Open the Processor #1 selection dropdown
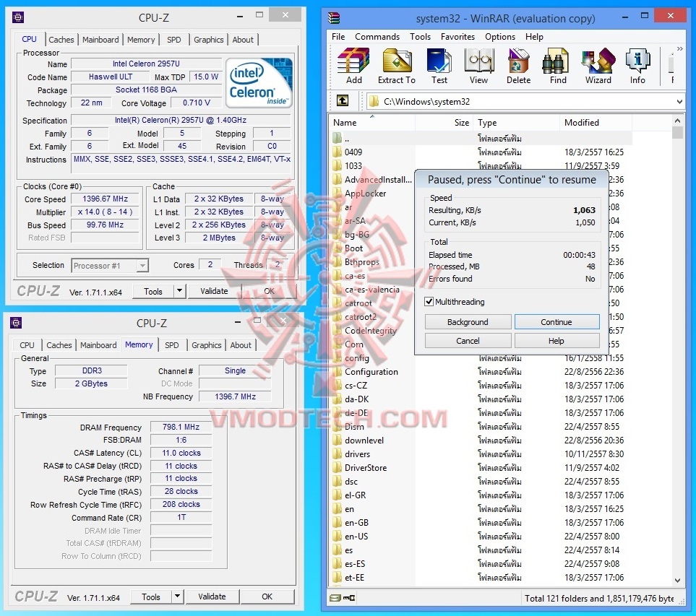 [x=142, y=266]
